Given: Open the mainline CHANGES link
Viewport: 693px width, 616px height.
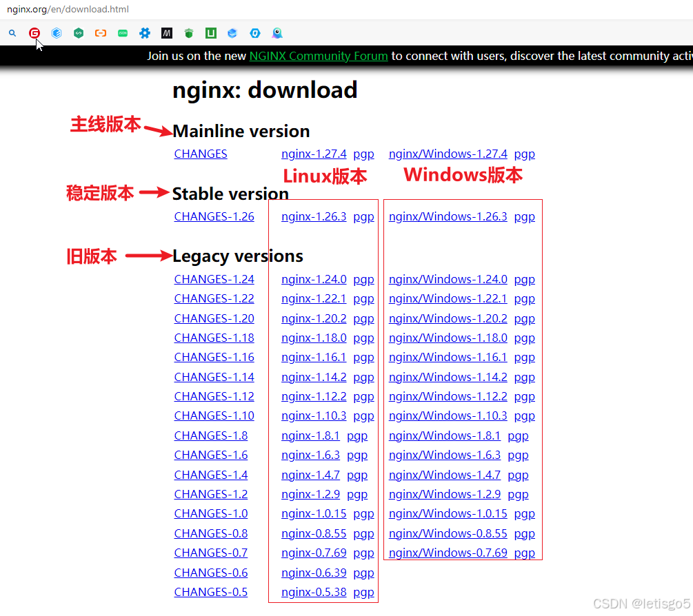Looking at the screenshot, I should point(201,154).
